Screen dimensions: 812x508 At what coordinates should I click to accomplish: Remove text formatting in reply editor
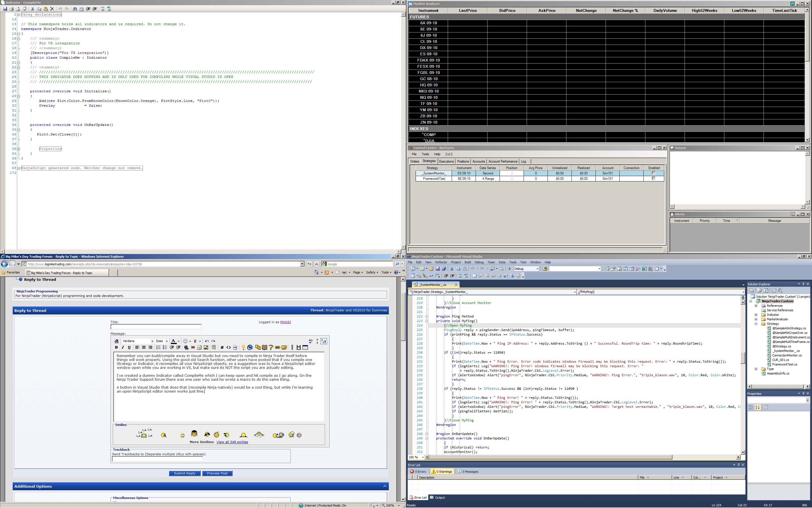(x=116, y=341)
